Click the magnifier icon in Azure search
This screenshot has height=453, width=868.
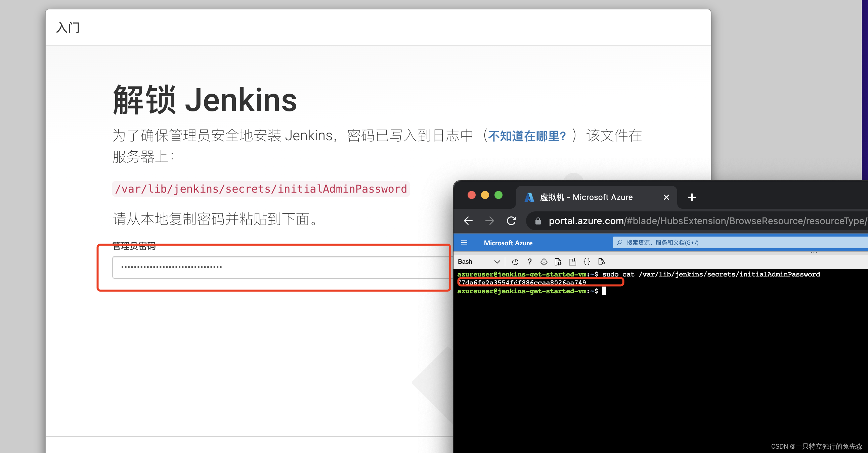(x=619, y=242)
